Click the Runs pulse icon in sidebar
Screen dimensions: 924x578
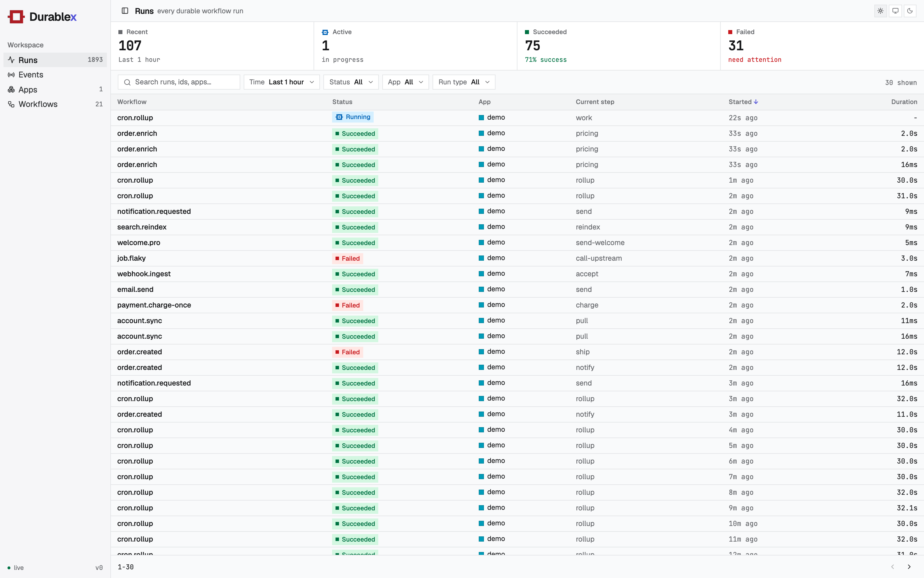pyautogui.click(x=12, y=60)
